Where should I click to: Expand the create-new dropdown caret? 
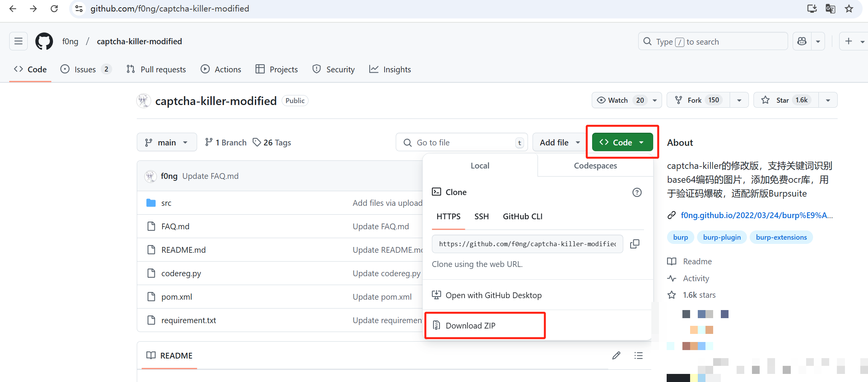863,41
